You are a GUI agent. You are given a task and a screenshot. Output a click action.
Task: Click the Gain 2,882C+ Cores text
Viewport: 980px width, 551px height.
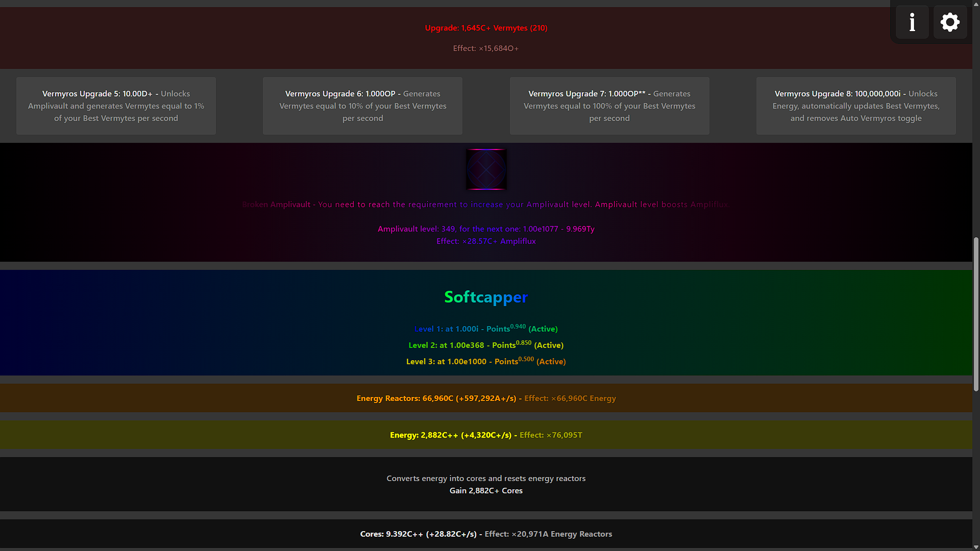486,491
